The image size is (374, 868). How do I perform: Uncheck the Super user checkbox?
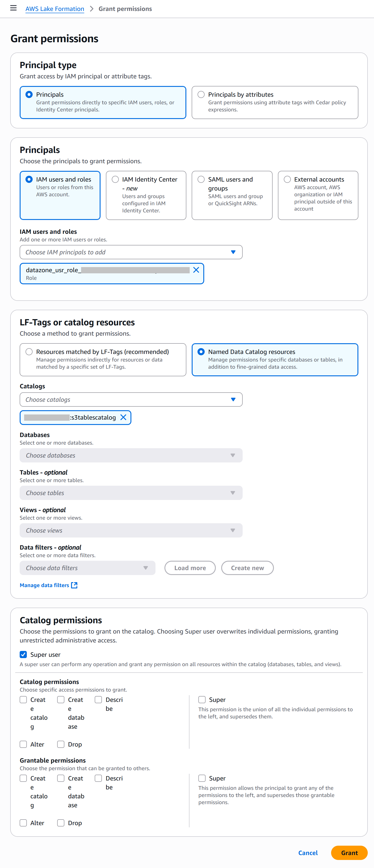[23, 654]
